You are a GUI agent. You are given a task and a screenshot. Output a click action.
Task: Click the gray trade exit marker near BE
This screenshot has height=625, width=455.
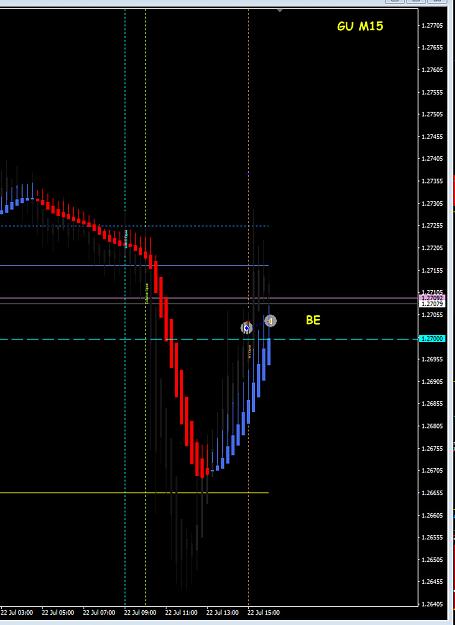[x=271, y=320]
